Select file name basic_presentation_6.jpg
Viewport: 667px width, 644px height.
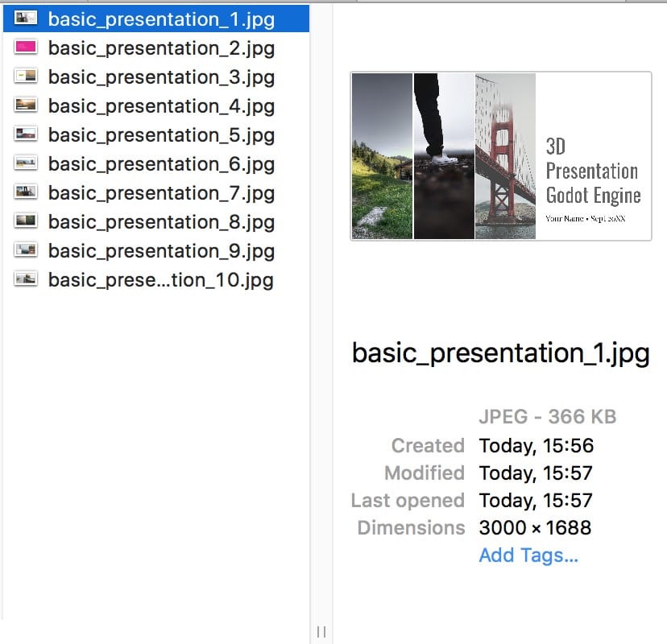click(161, 164)
